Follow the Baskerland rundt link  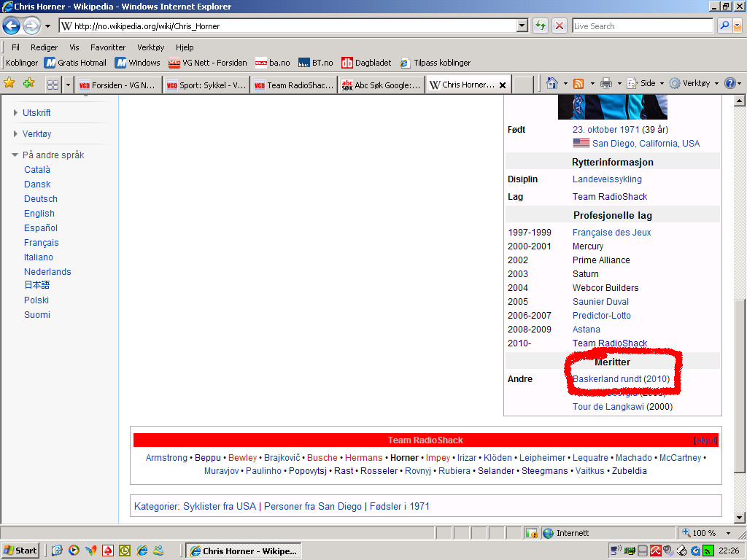[x=607, y=379]
